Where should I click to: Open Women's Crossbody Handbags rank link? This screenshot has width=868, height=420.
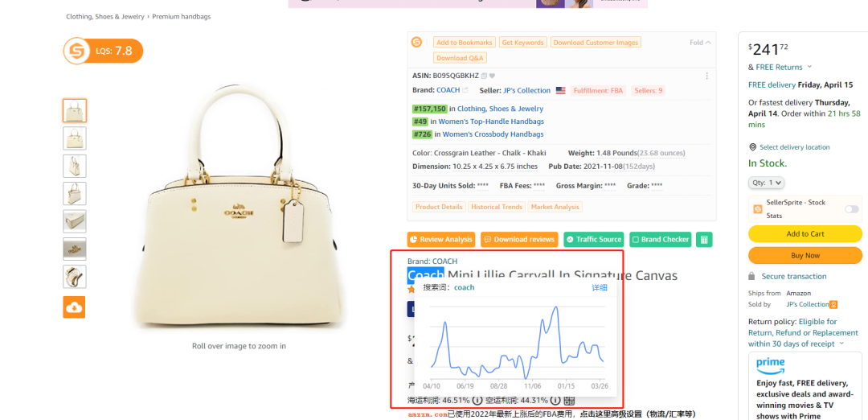pyautogui.click(x=493, y=134)
